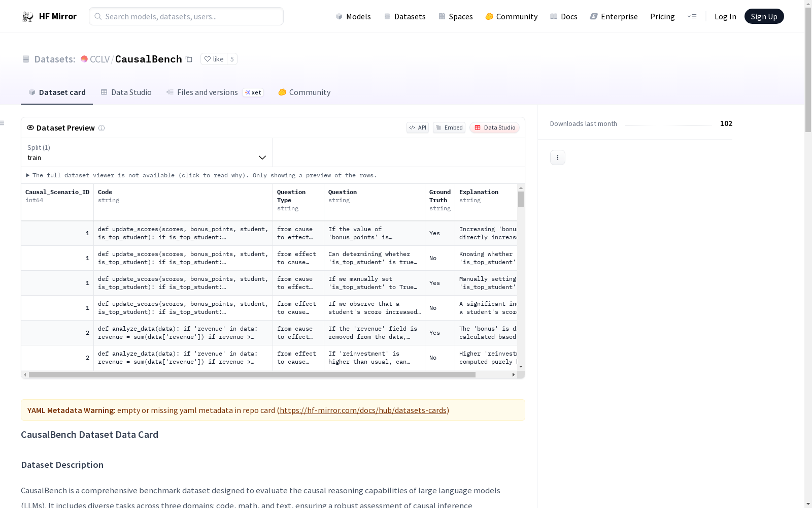
Task: Go to Models in the navigation
Action: click(353, 16)
